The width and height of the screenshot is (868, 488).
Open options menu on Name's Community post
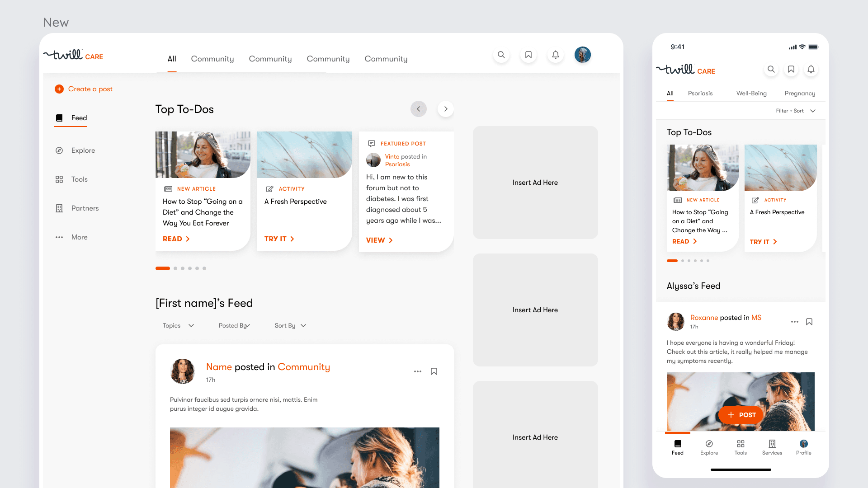click(x=417, y=371)
